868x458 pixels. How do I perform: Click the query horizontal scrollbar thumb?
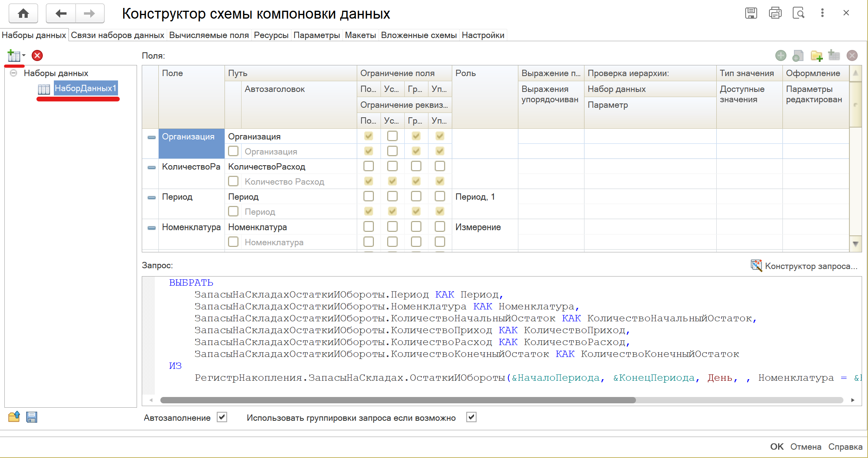point(398,400)
